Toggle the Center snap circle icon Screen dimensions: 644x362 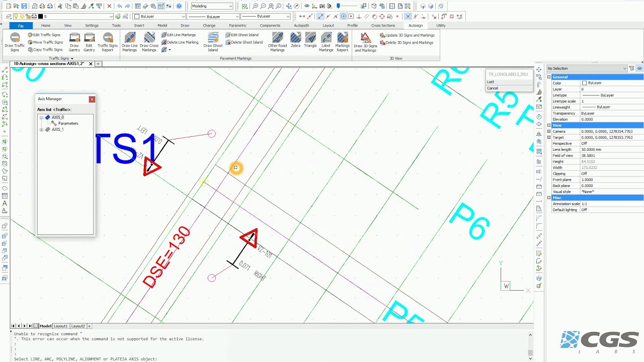coord(344,17)
